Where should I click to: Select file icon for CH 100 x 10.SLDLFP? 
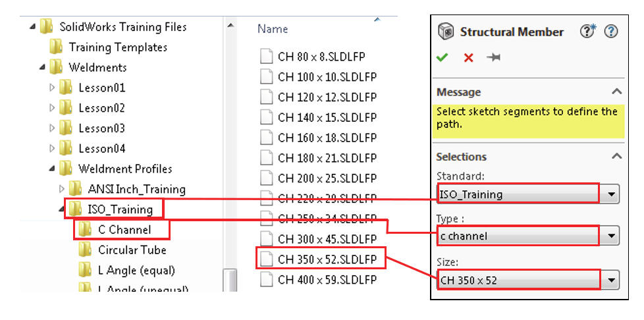tap(267, 77)
